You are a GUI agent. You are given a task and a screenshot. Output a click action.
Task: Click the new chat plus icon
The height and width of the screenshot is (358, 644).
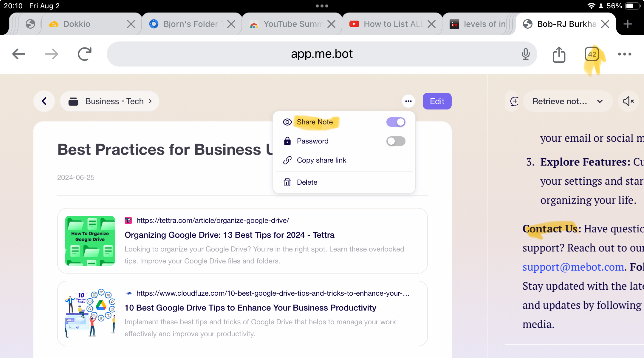pos(514,101)
